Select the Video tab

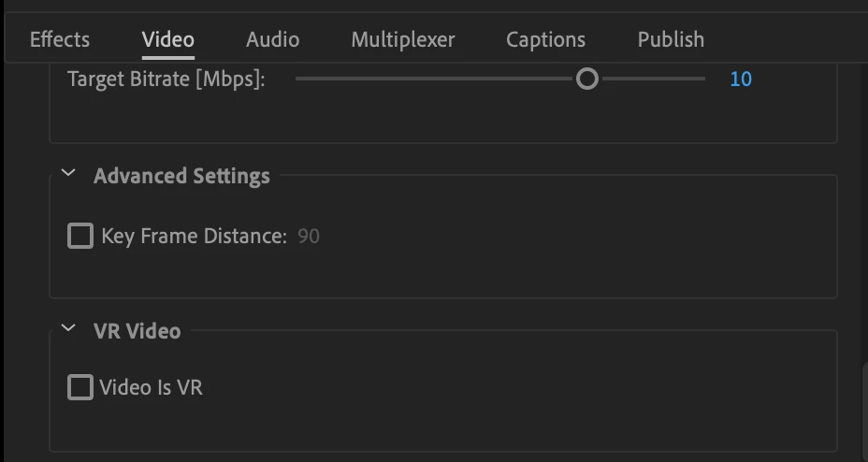pos(167,39)
